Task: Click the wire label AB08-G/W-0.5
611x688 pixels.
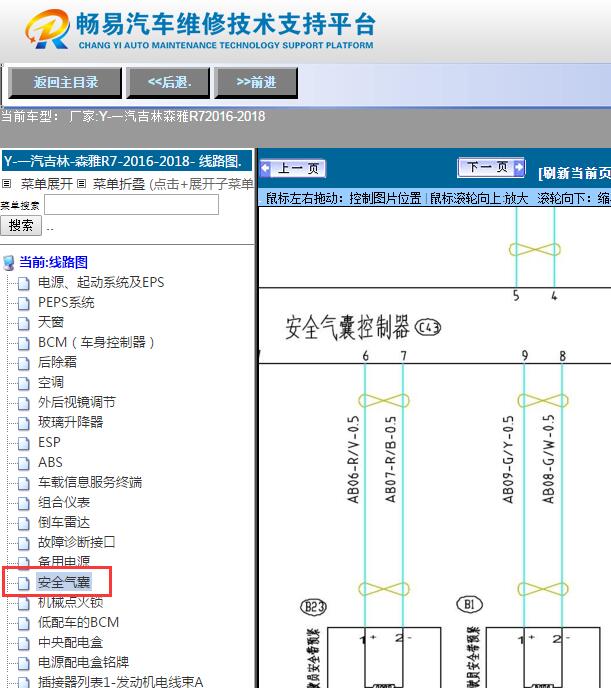Action: tap(548, 459)
